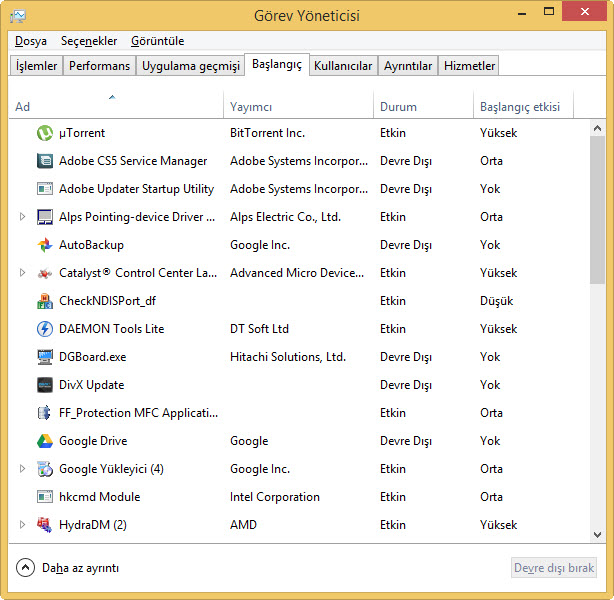Select the AutoBackup name text
Image resolution: width=614 pixels, height=600 pixels.
pyautogui.click(x=91, y=245)
